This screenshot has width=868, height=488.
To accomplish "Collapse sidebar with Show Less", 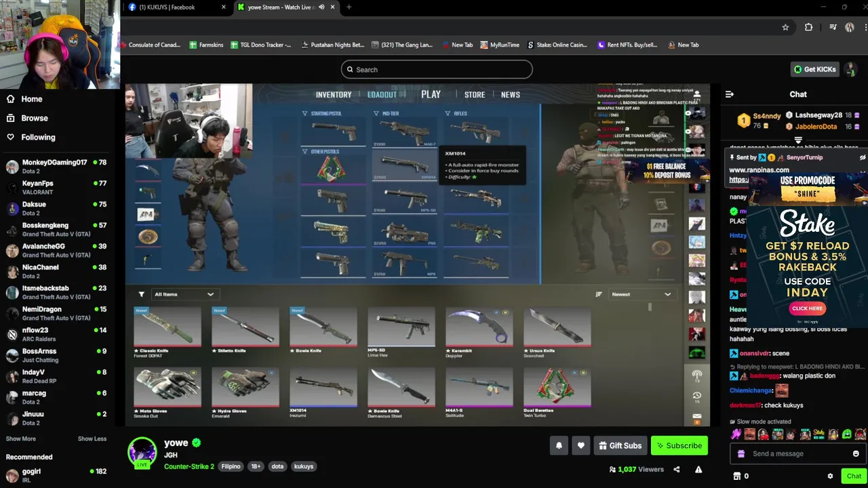I will tap(92, 439).
